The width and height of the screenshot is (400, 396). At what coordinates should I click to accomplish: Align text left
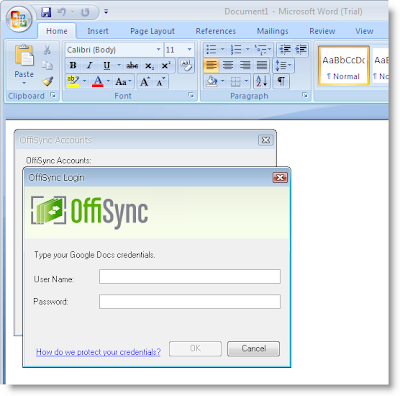click(x=211, y=65)
